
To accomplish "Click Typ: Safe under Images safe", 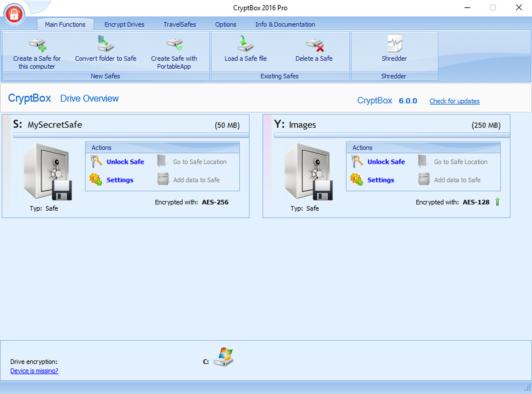I will (305, 208).
